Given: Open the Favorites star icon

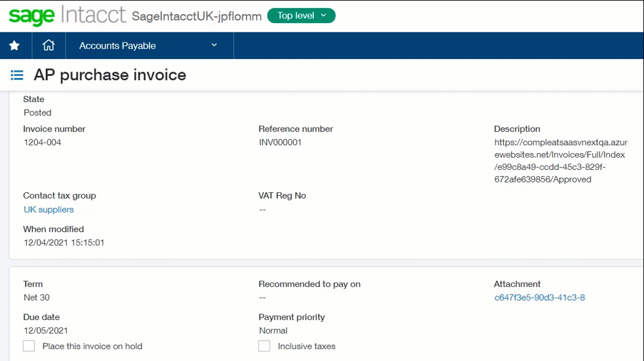Looking at the screenshot, I should (14, 45).
